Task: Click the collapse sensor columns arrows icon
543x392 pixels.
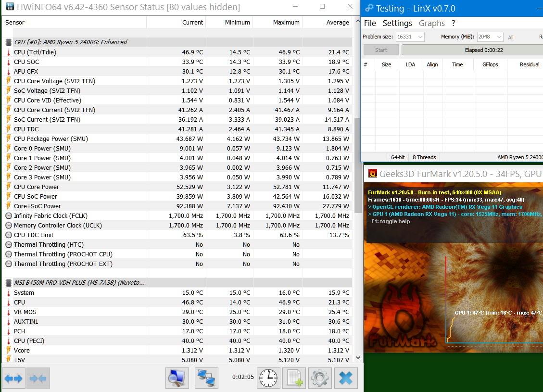Action: pos(38,378)
